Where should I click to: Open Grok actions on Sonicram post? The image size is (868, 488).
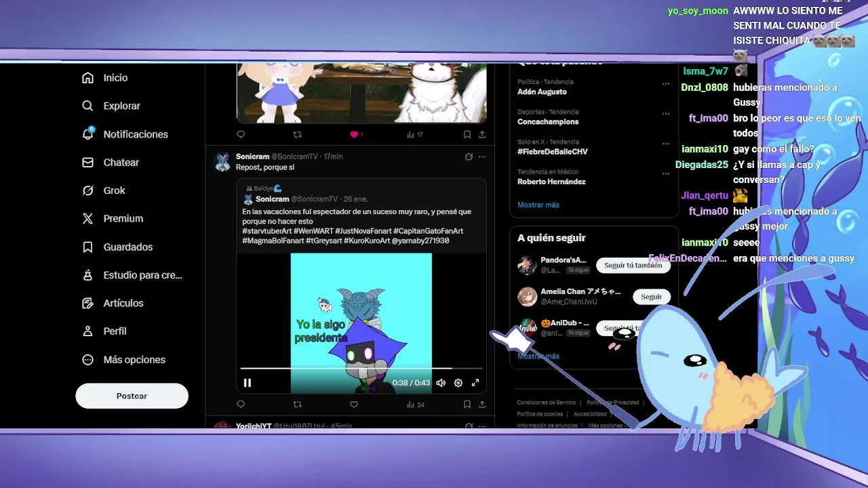point(469,157)
